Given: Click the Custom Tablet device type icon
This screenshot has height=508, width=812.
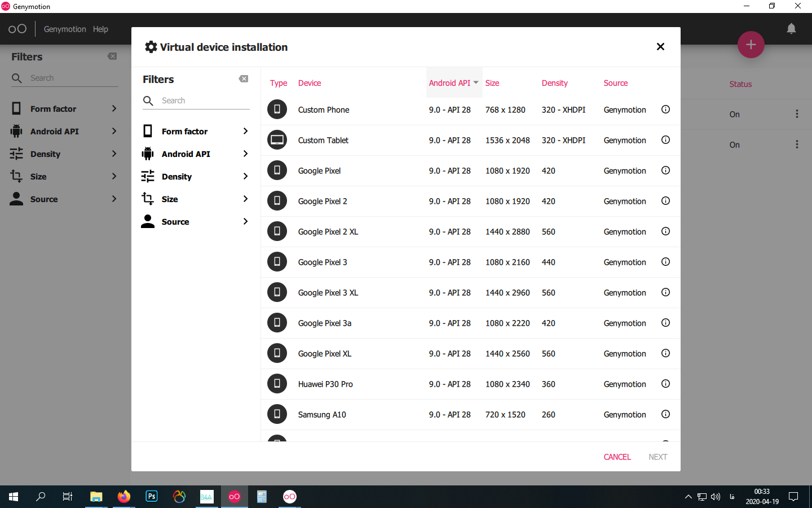Looking at the screenshot, I should tap(277, 140).
